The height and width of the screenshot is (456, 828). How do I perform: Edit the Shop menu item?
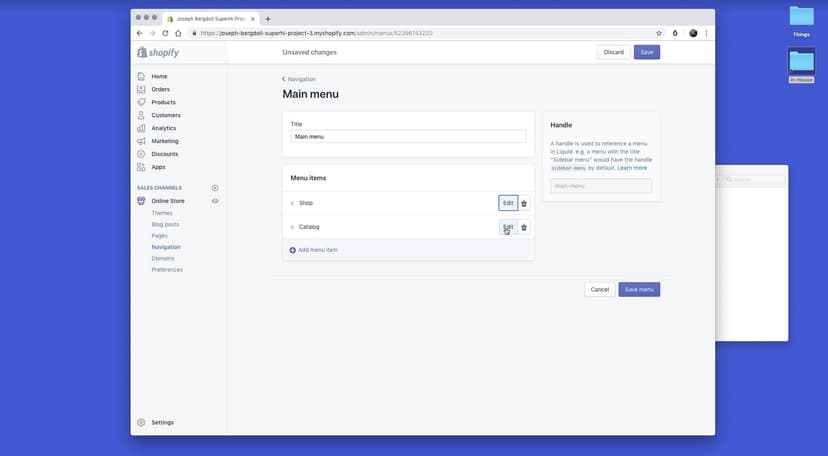(x=508, y=203)
